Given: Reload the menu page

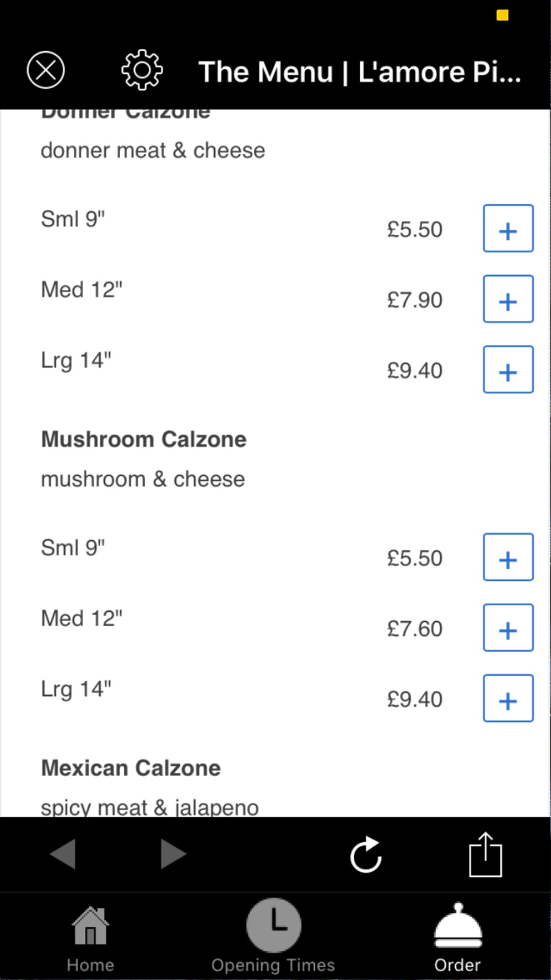Looking at the screenshot, I should (366, 855).
